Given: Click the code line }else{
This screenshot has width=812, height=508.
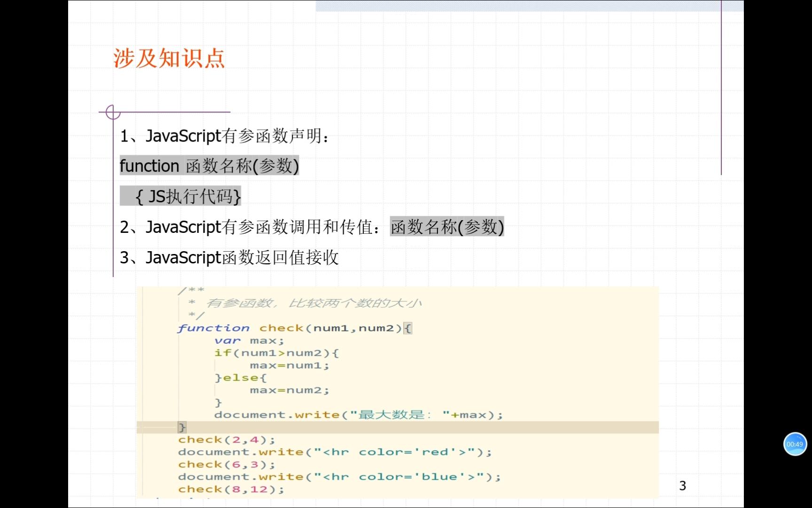Looking at the screenshot, I should [240, 378].
